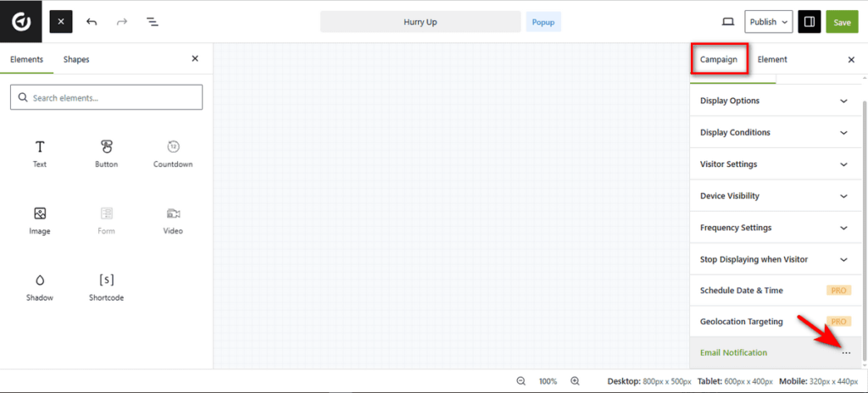Image resolution: width=868 pixels, height=393 pixels.
Task: Click the Popup type badge
Action: point(543,22)
